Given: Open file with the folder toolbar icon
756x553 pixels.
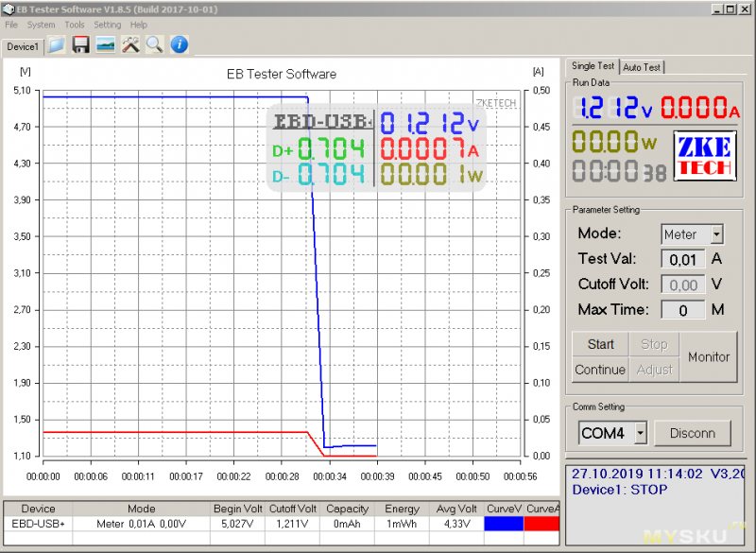Looking at the screenshot, I should [x=57, y=44].
